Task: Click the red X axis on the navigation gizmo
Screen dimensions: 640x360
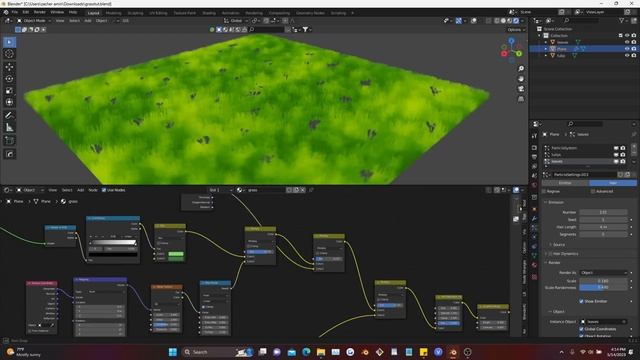Action: (x=504, y=53)
